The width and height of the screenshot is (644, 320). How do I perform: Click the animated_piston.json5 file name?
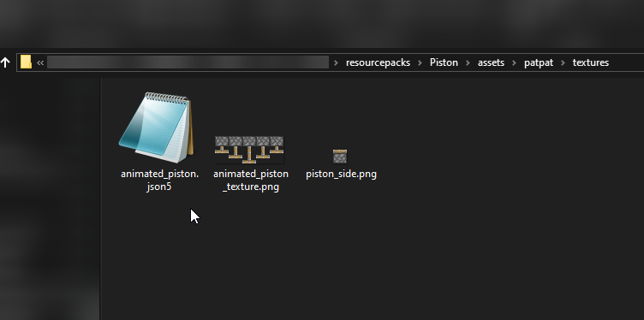coord(160,180)
